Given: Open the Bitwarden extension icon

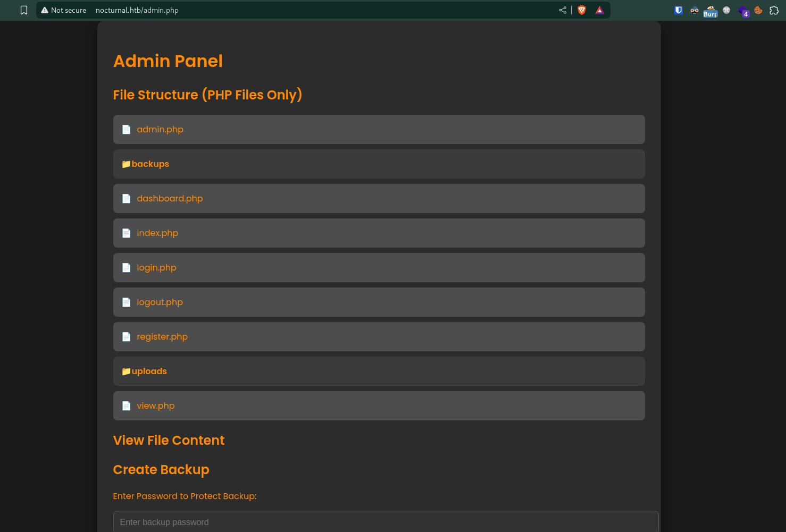Looking at the screenshot, I should (x=679, y=10).
